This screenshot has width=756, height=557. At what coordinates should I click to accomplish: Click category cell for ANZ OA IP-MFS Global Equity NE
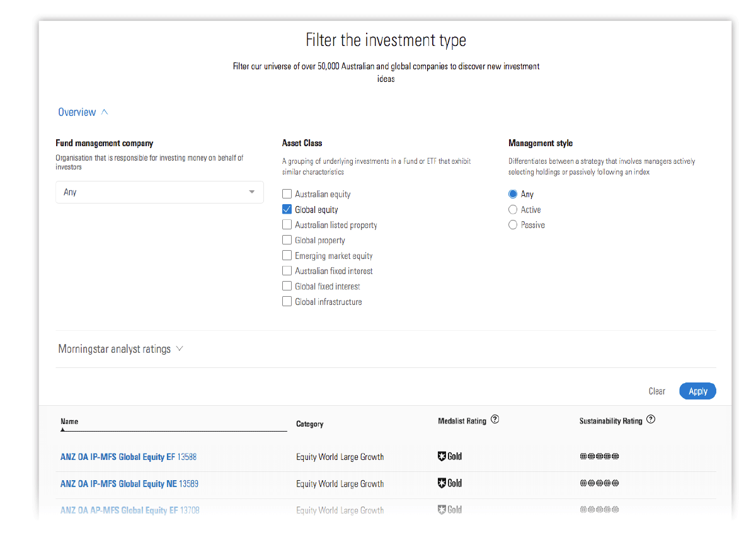(340, 484)
